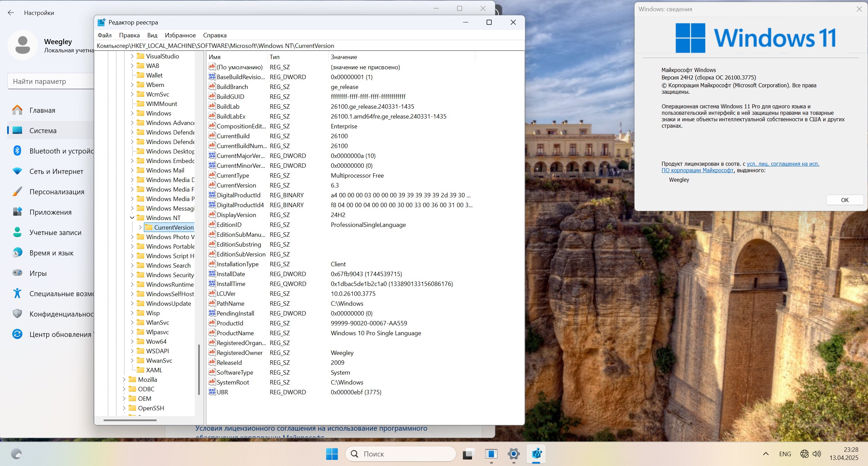The height and width of the screenshot is (466, 868).
Task: Click the Weegley user avatar icon
Action: (x=22, y=44)
